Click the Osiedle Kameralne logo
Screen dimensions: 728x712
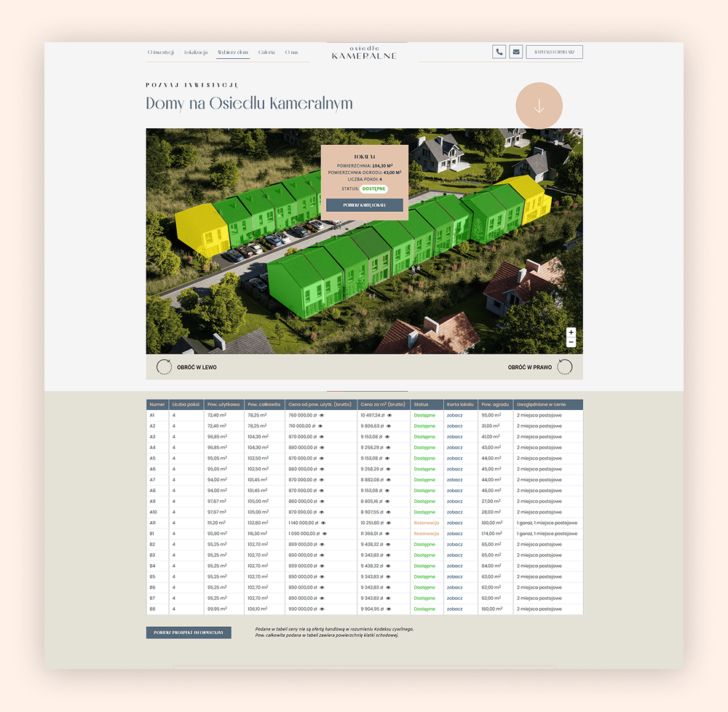(364, 52)
